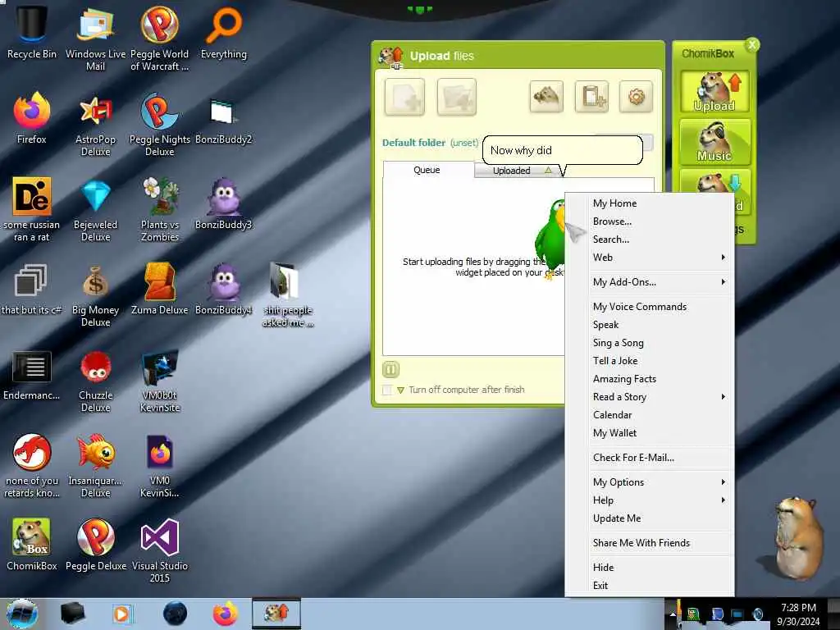The width and height of the screenshot is (840, 630).
Task: Launch Windows Live Mail desktop icon
Action: pyautogui.click(x=95, y=38)
